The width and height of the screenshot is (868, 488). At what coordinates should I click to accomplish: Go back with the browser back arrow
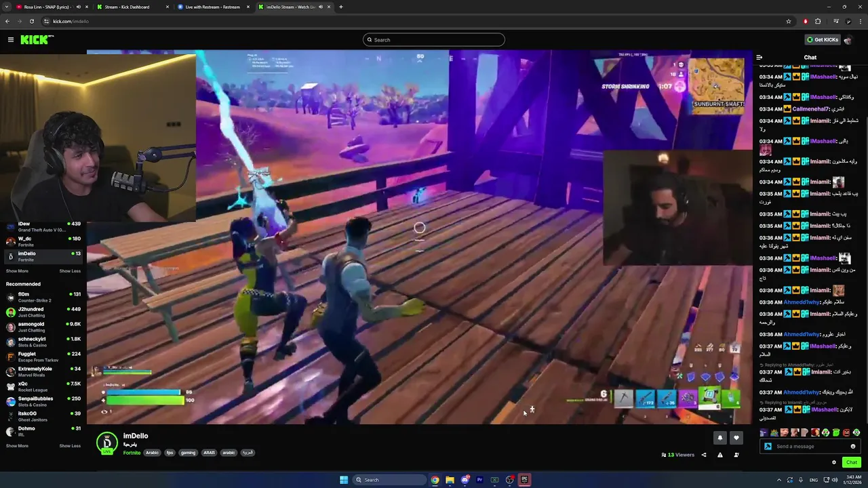point(7,21)
